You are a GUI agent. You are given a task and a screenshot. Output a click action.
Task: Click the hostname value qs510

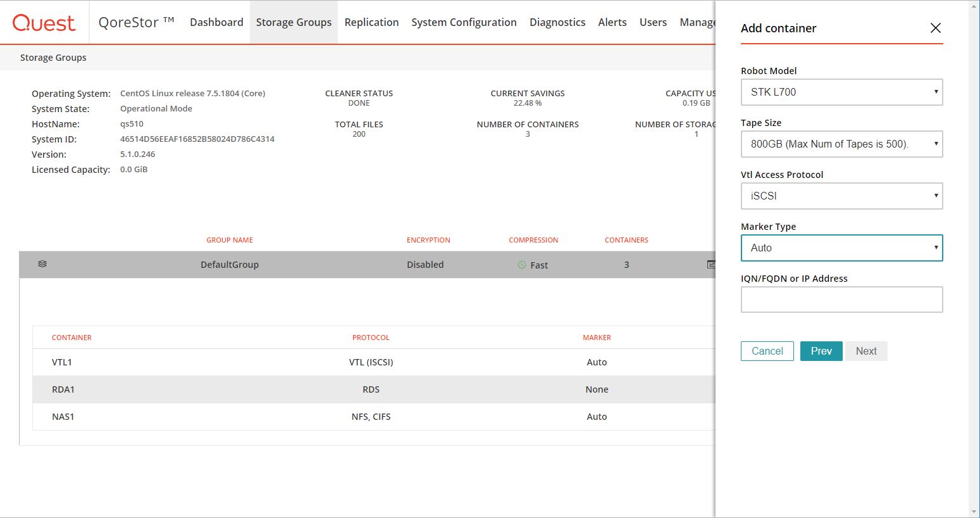[132, 124]
